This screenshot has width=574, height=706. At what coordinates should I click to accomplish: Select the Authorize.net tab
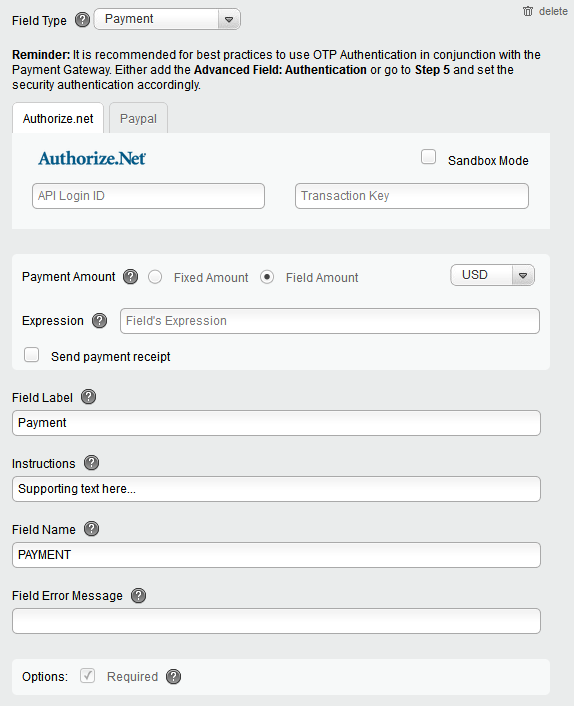[58, 118]
